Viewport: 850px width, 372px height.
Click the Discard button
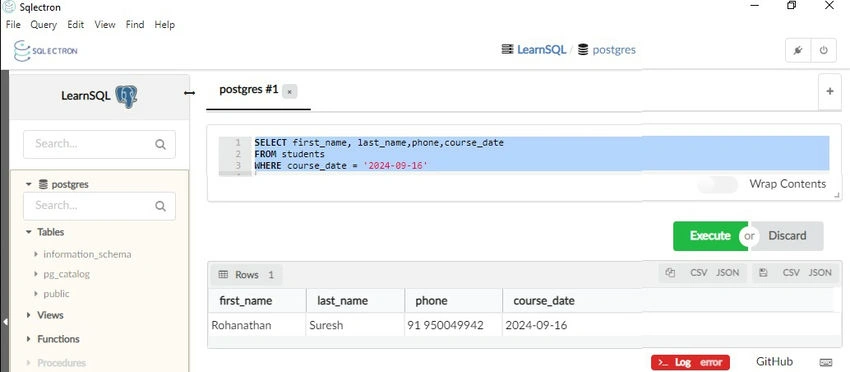click(787, 236)
